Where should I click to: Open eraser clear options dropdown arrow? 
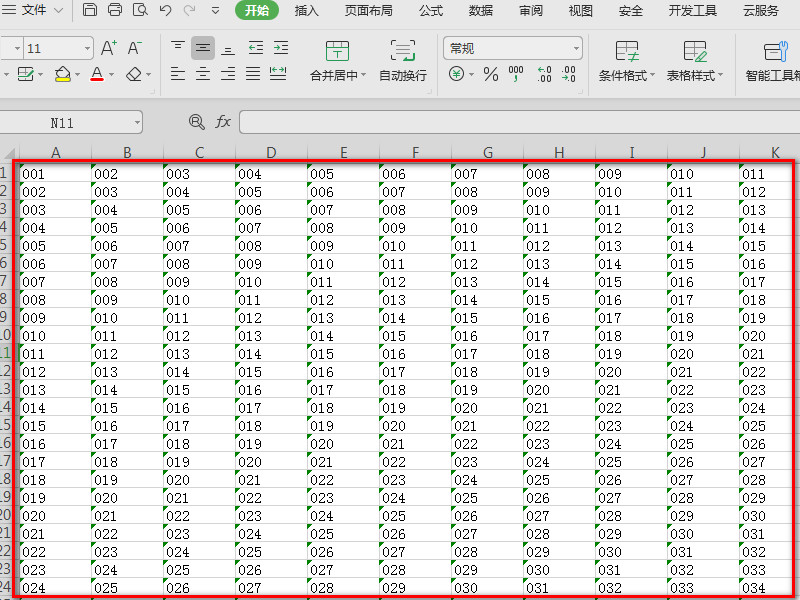point(148,74)
